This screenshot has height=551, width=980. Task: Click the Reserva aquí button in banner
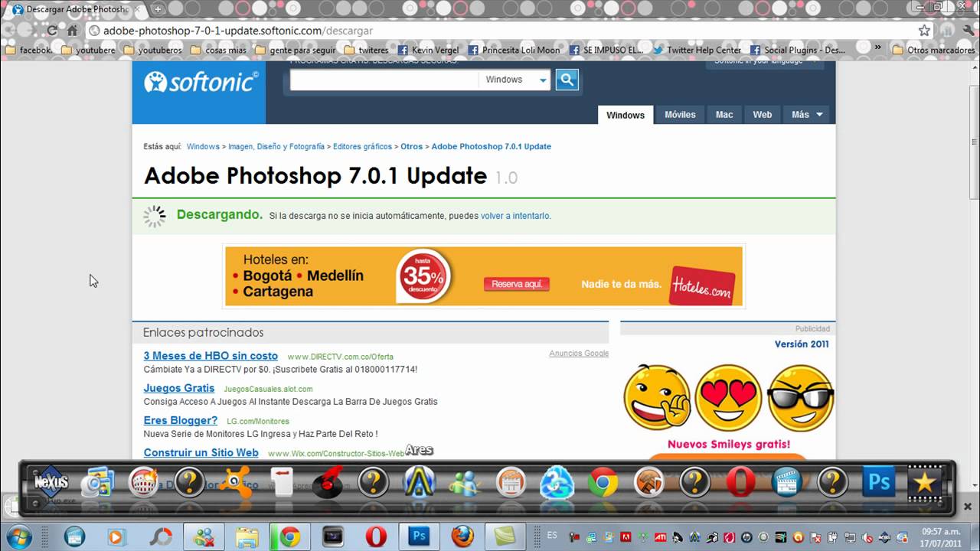517,284
